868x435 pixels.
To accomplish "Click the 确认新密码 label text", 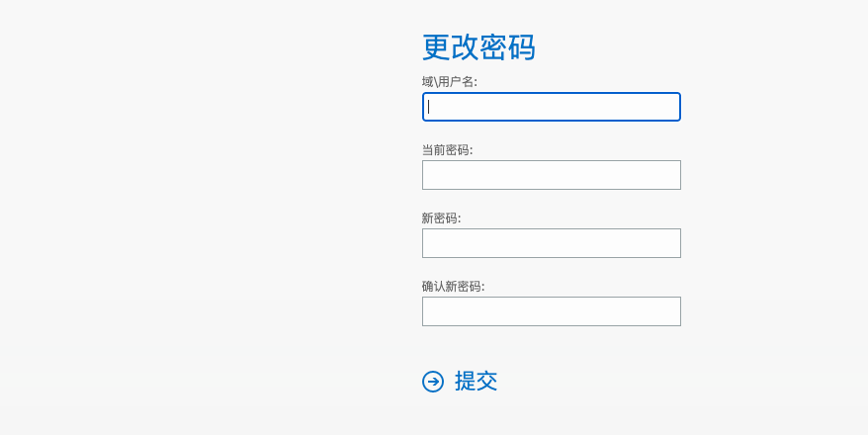I will pyautogui.click(x=453, y=286).
